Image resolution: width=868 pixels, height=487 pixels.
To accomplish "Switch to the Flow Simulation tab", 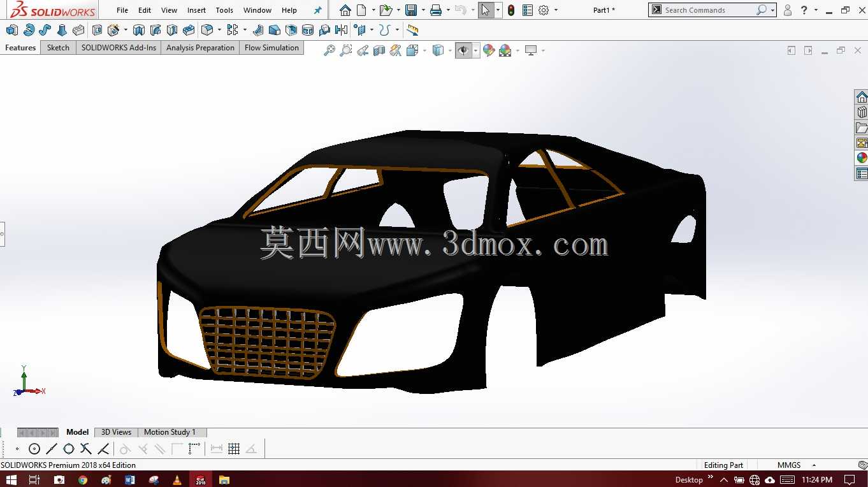I will [x=271, y=48].
